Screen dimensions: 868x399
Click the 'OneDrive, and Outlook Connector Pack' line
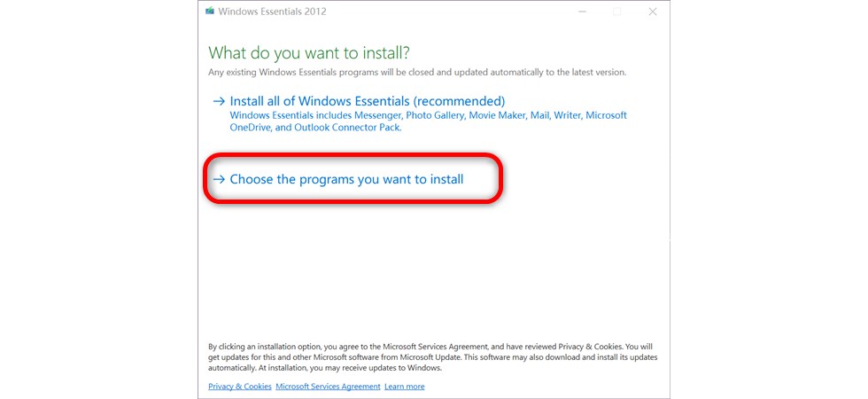coord(315,127)
